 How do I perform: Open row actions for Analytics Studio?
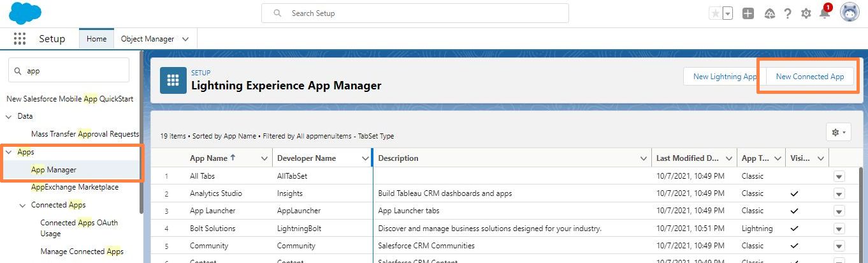839,193
